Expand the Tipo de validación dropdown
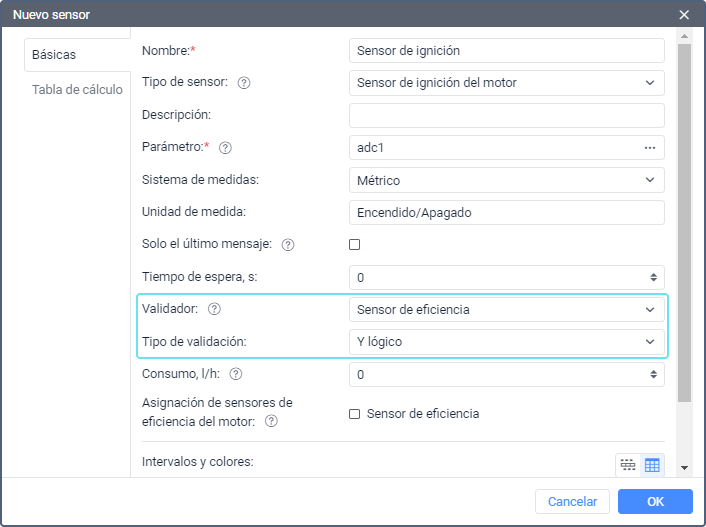Image resolution: width=706 pixels, height=527 pixels. [x=507, y=342]
